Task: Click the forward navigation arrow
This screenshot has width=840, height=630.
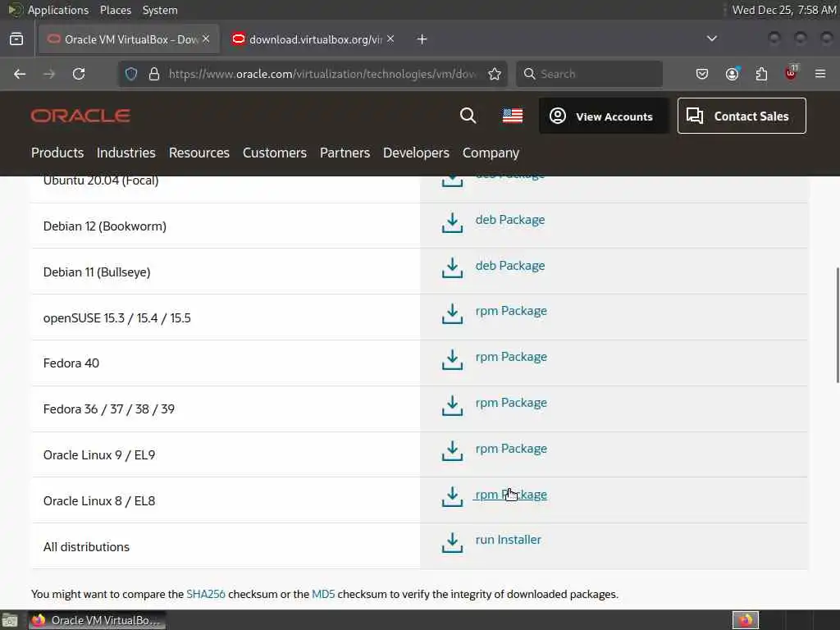Action: click(x=49, y=74)
